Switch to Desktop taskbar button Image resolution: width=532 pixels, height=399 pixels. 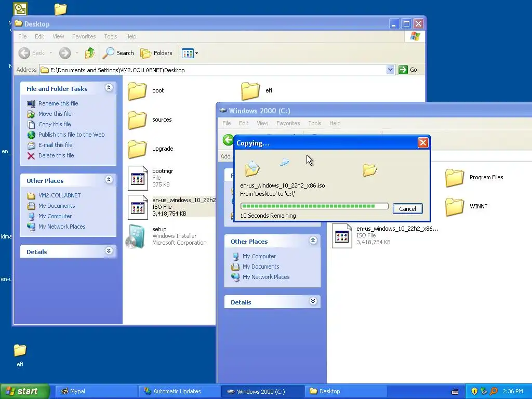click(345, 391)
